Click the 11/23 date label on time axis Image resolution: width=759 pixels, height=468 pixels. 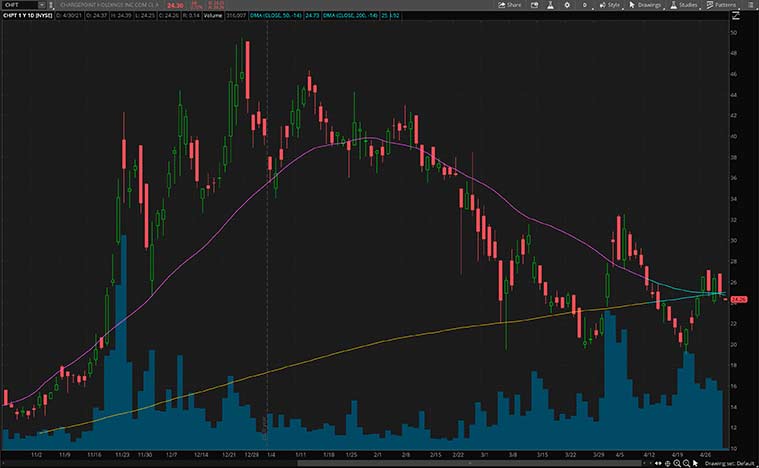coord(122,455)
